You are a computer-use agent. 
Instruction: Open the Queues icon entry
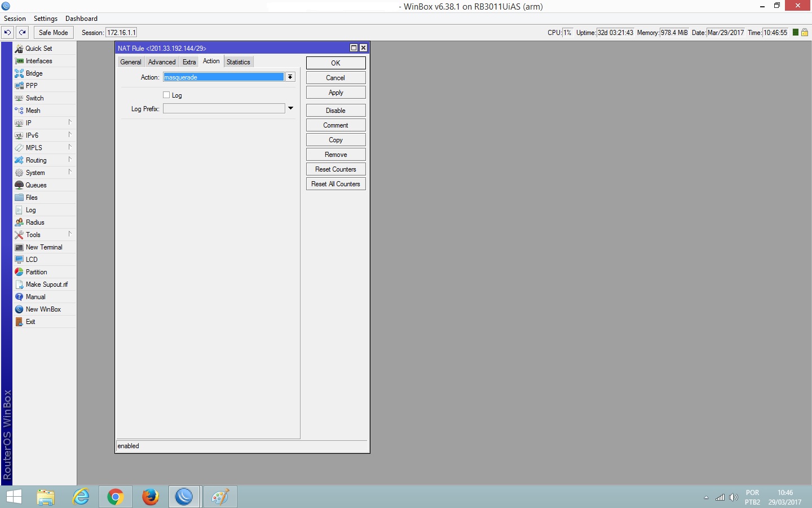coord(19,185)
